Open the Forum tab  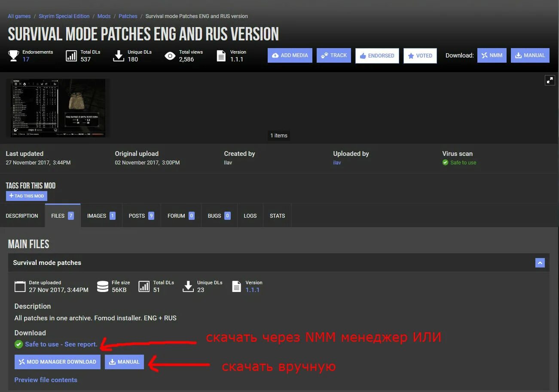pyautogui.click(x=181, y=216)
